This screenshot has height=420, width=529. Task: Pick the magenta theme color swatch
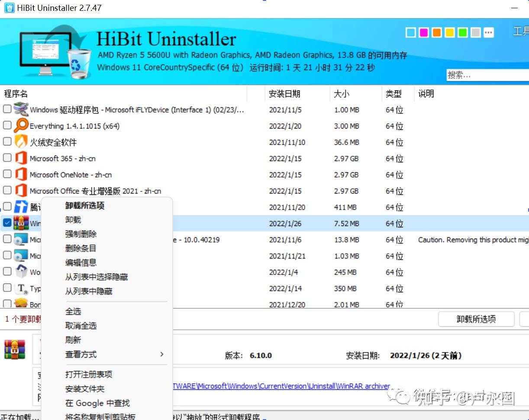click(x=424, y=32)
